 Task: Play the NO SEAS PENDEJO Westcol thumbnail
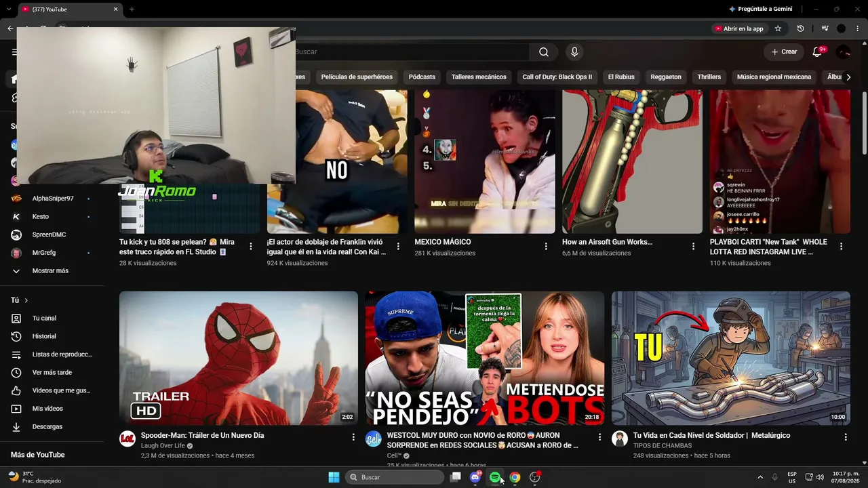(485, 358)
